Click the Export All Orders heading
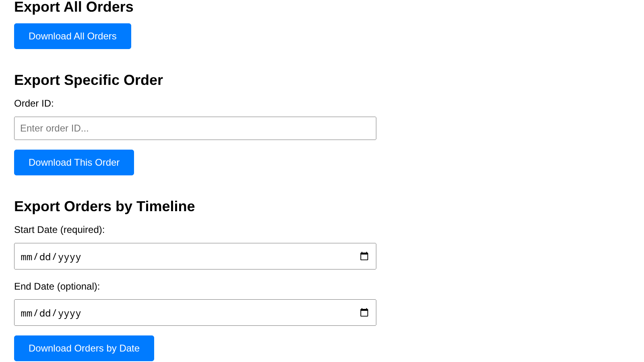The image size is (644, 362). [x=74, y=7]
